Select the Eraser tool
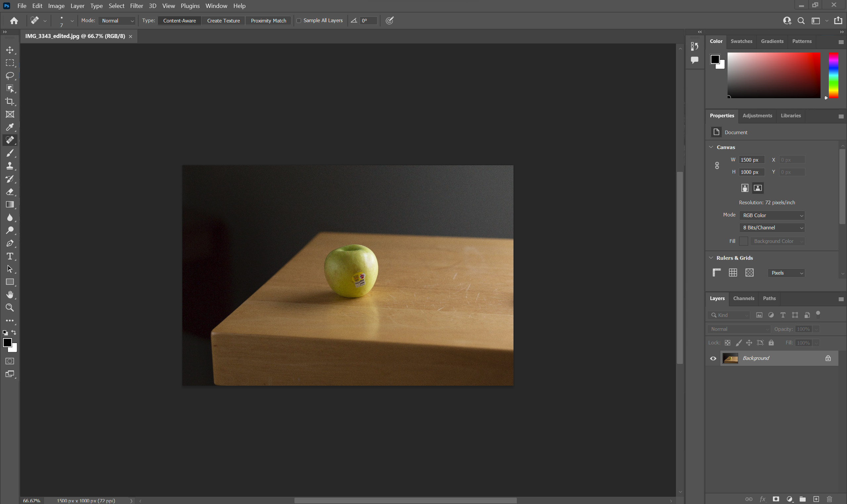Viewport: 847px width, 504px height. point(10,192)
